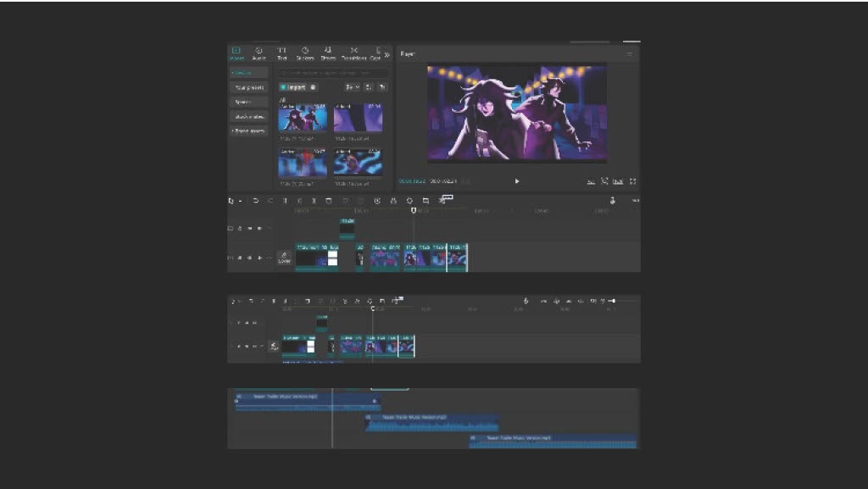The width and height of the screenshot is (868, 489).
Task: Click the media search field
Action: tap(332, 73)
